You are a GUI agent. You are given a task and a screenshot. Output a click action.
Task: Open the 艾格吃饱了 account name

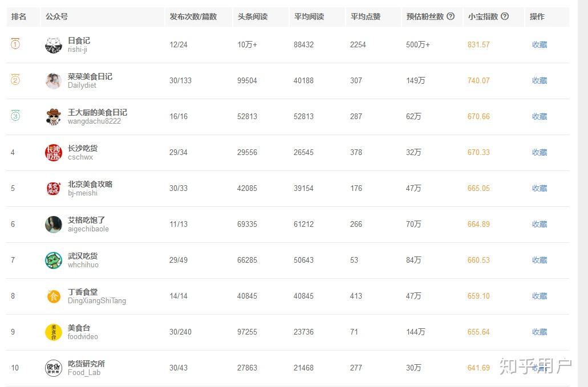tap(87, 220)
